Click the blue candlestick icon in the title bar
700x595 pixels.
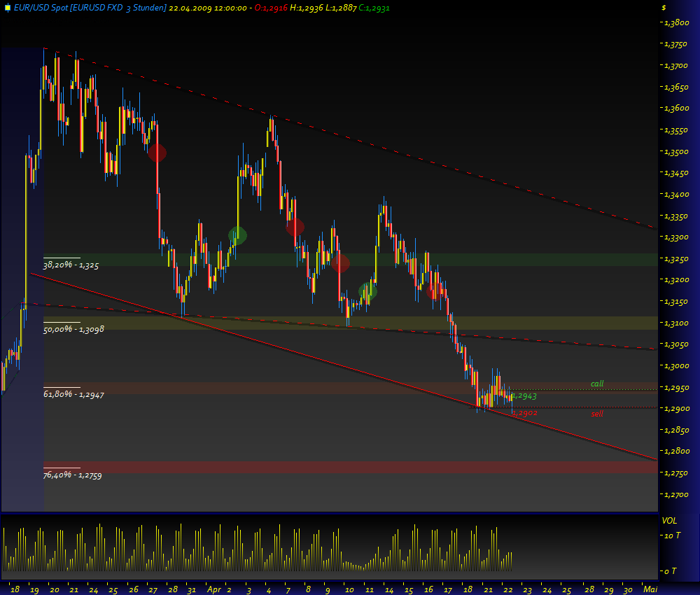pos(6,8)
